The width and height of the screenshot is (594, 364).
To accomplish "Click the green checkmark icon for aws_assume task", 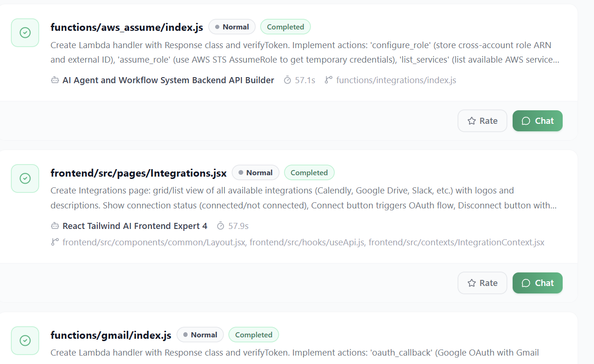I will click(25, 33).
